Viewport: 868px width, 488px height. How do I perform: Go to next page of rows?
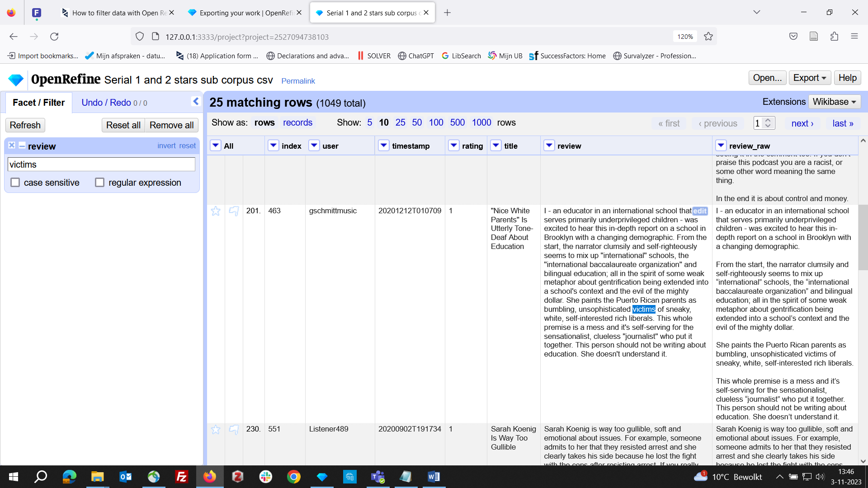click(x=802, y=123)
